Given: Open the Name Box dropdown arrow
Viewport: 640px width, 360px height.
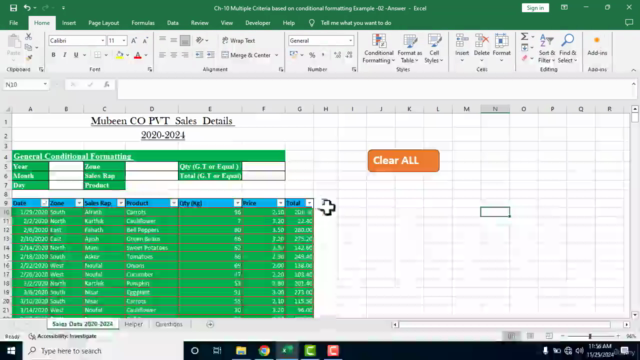Looking at the screenshot, I should pyautogui.click(x=45, y=84).
